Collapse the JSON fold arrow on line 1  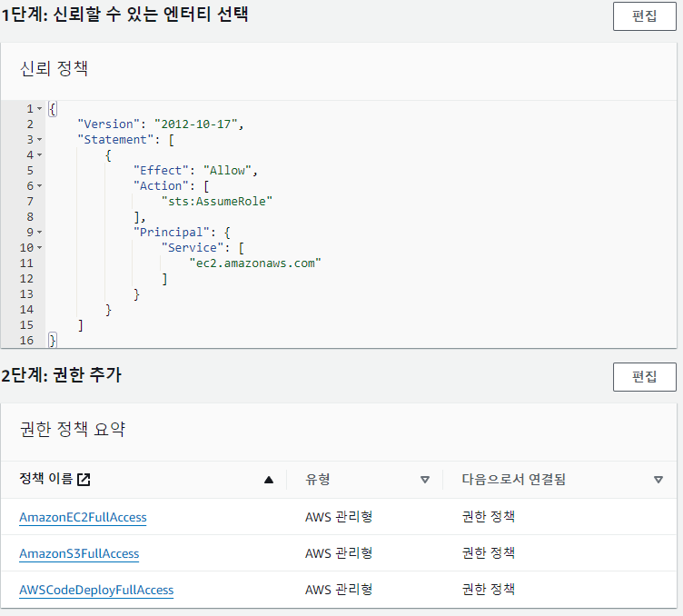pyautogui.click(x=40, y=108)
